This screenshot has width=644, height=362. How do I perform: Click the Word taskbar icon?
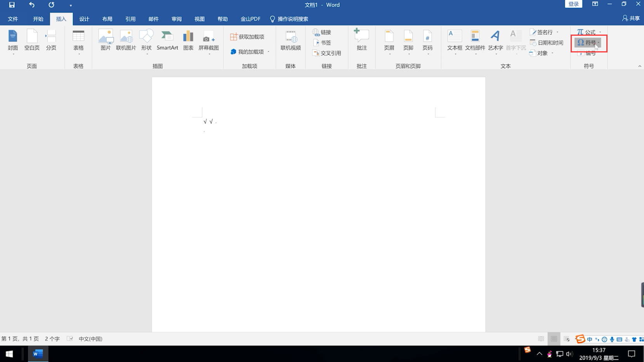pyautogui.click(x=38, y=354)
